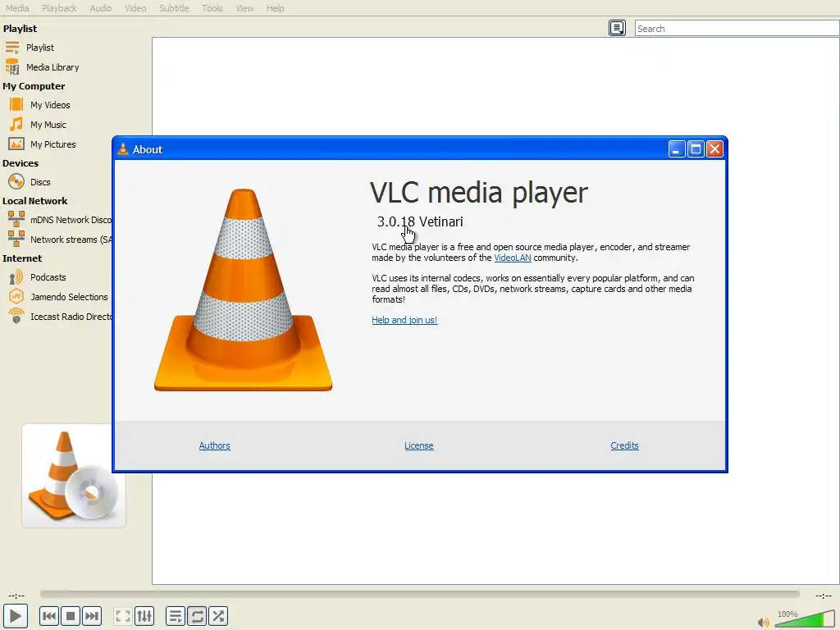Click the Help and join us link
The width and height of the screenshot is (840, 630).
(404, 321)
